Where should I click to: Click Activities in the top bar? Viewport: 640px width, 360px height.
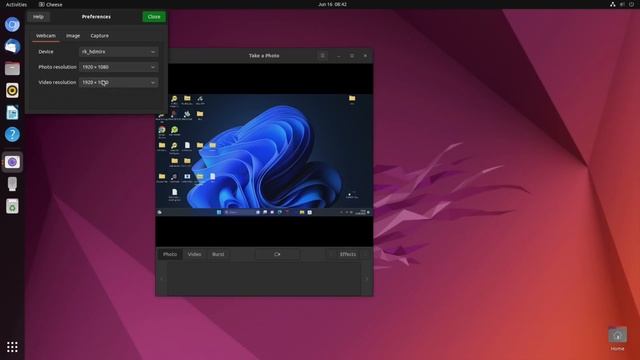pos(16,4)
